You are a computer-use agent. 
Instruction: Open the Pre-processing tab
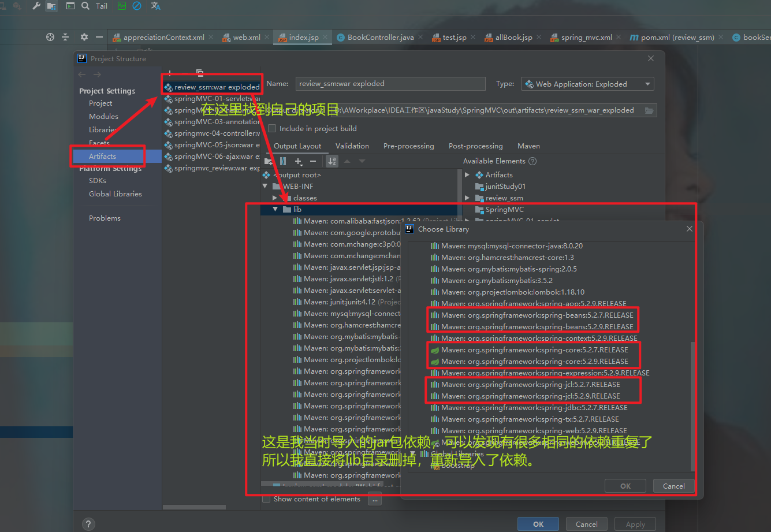point(409,146)
